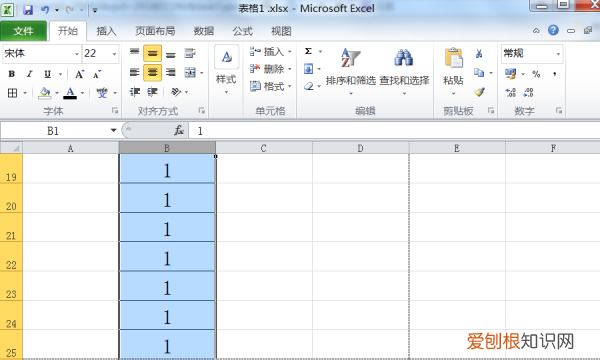Open the Font Color dropdown arrow

coord(82,93)
